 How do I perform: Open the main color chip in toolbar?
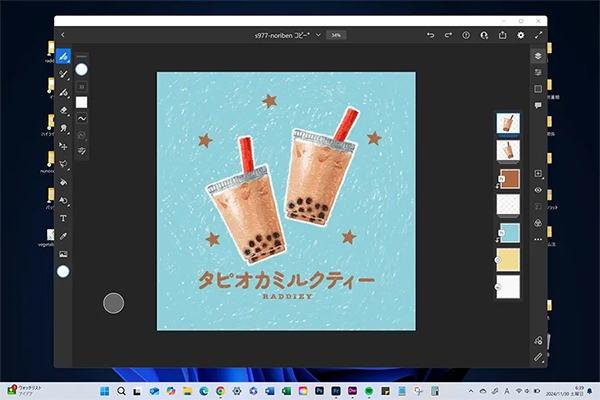[x=63, y=271]
